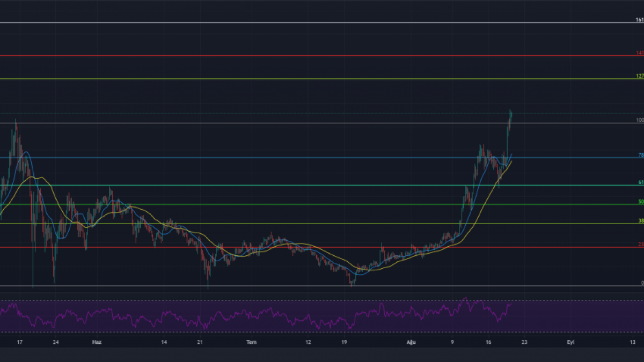Select the 38 Fibonacci retracement label
The width and height of the screenshot is (644, 362).
[x=640, y=221]
